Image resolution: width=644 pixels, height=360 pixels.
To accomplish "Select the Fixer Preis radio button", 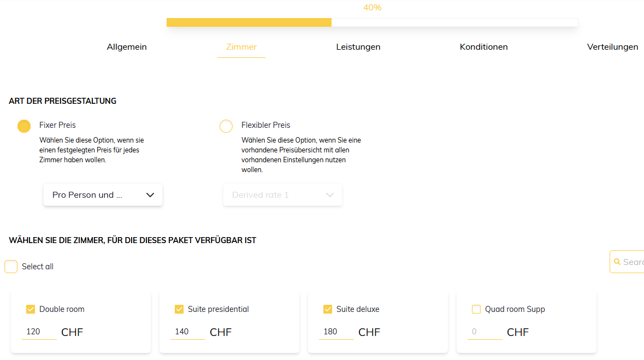I will [24, 126].
